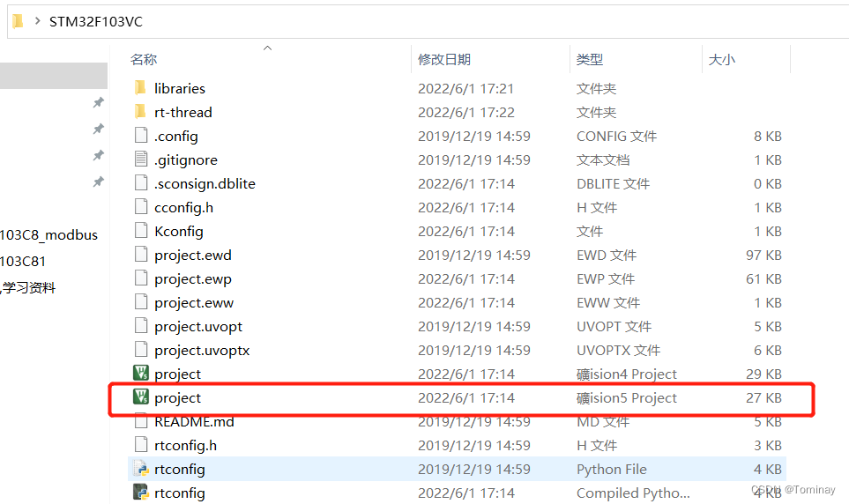Image resolution: width=849 pixels, height=504 pixels.
Task: Select the project.uvoptx file name
Action: pos(202,351)
